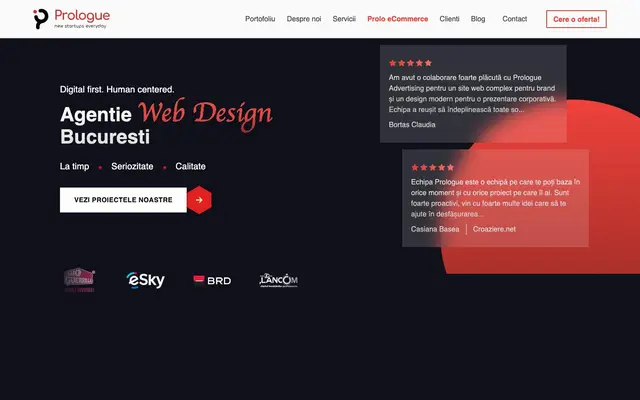Click the star rating in Bortas Claudia's review
This screenshot has height=400, width=640.
pos(410,63)
